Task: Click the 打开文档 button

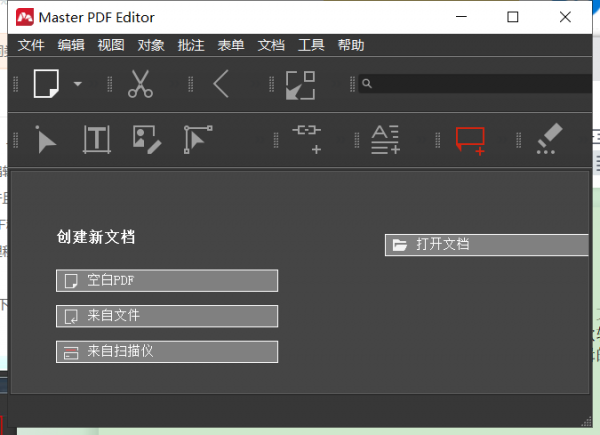Action: (487, 245)
